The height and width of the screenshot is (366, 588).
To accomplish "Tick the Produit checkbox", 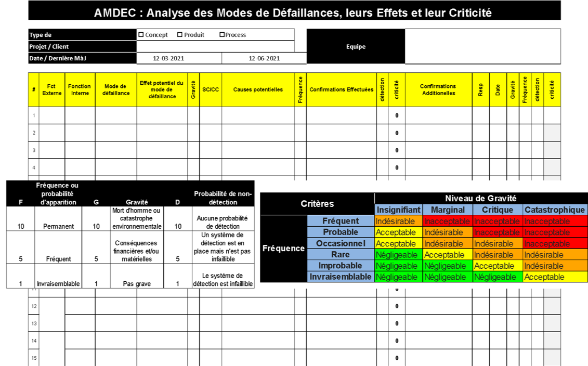I will (x=180, y=34).
